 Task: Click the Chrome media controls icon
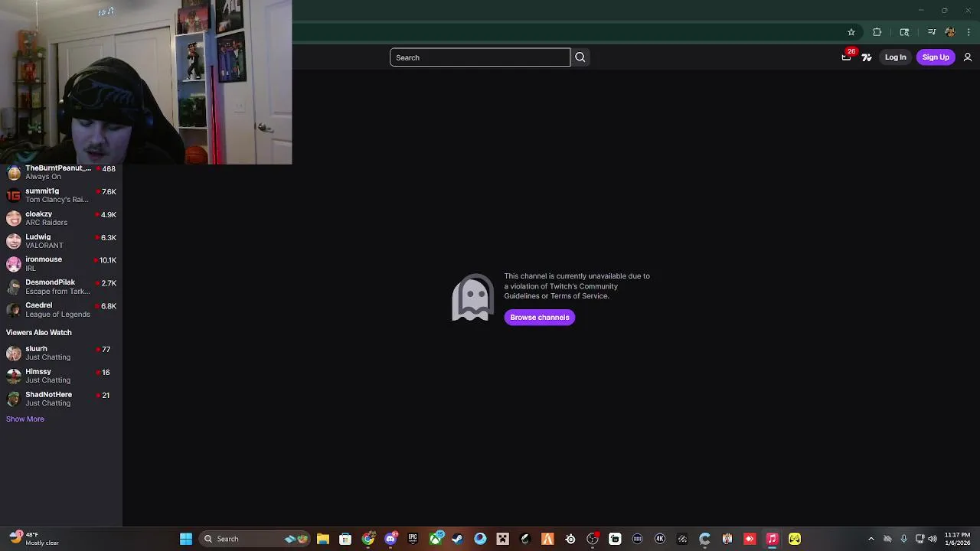click(x=932, y=32)
